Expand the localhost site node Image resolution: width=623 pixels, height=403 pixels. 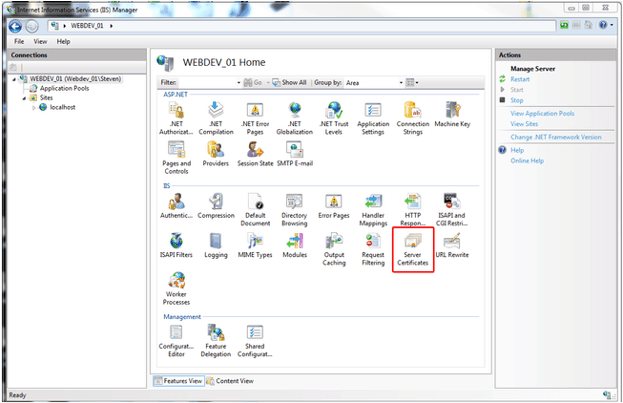point(34,107)
